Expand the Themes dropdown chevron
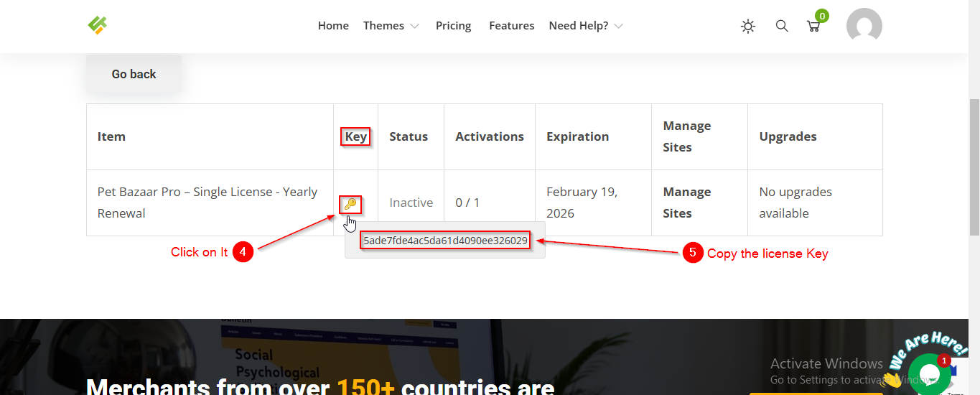The image size is (980, 395). point(414,27)
